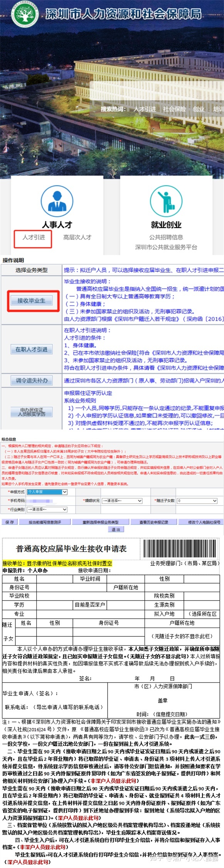Open 深圳市公共就业服务平台 link

[x=166, y=247]
